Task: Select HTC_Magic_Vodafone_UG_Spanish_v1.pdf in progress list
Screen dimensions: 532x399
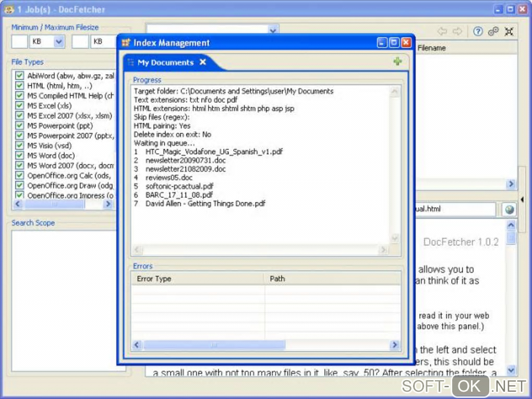Action: [214, 152]
